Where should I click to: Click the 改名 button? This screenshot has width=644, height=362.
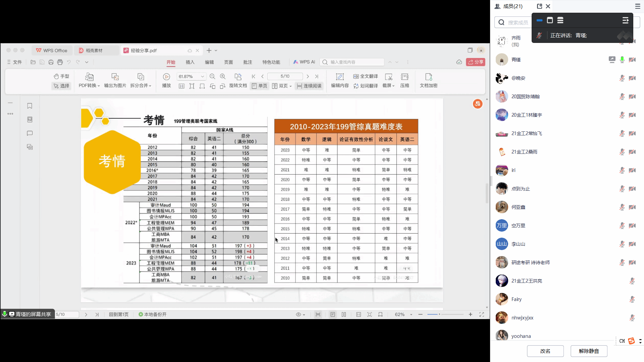[x=545, y=351]
